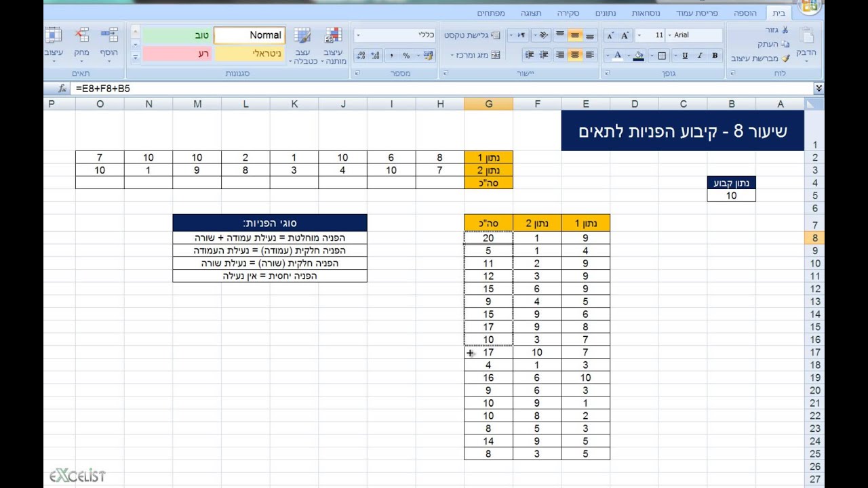This screenshot has height=488, width=868.
Task: Click the decrease decimal icon
Action: coord(361,56)
